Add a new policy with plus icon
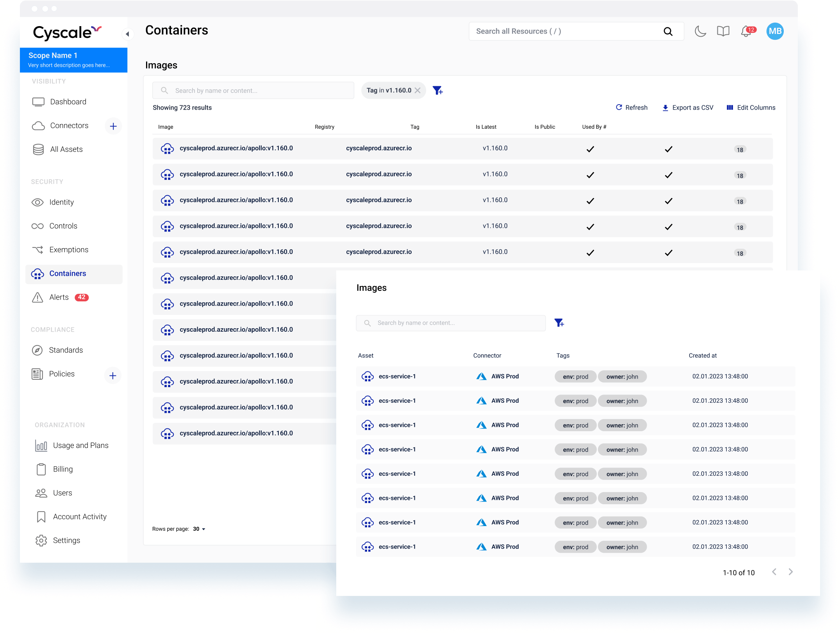The height and width of the screenshot is (633, 840). (113, 375)
